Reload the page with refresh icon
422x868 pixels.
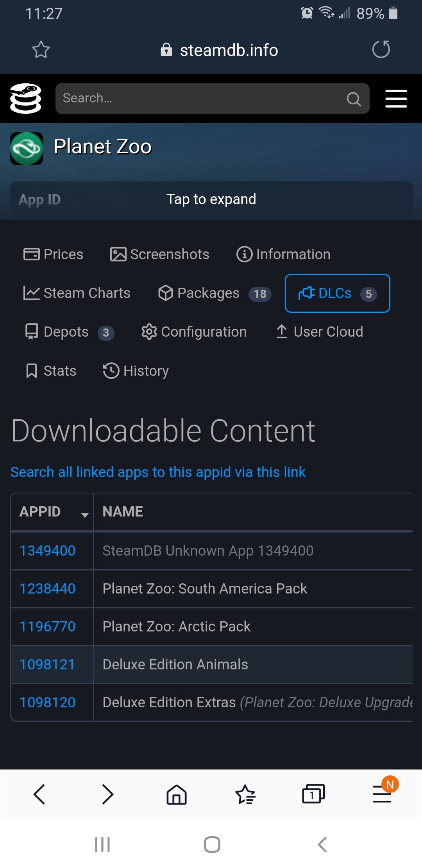tap(381, 49)
